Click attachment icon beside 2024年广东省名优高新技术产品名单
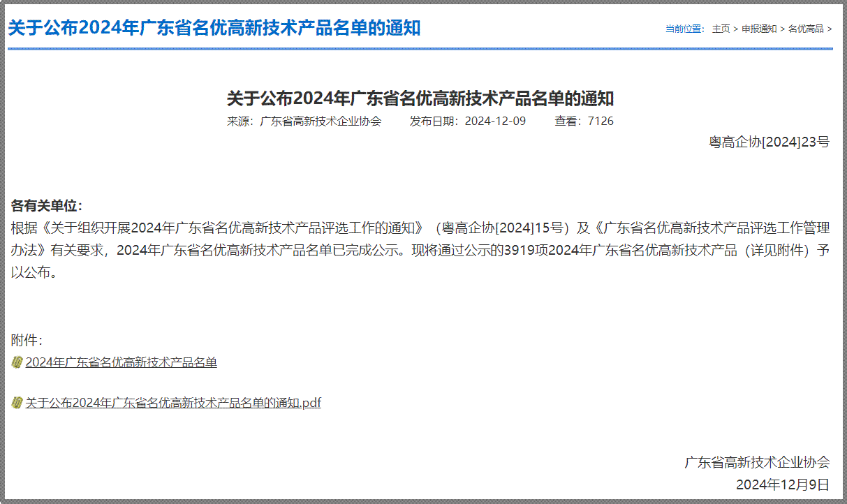This screenshot has width=847, height=504. click(x=17, y=362)
